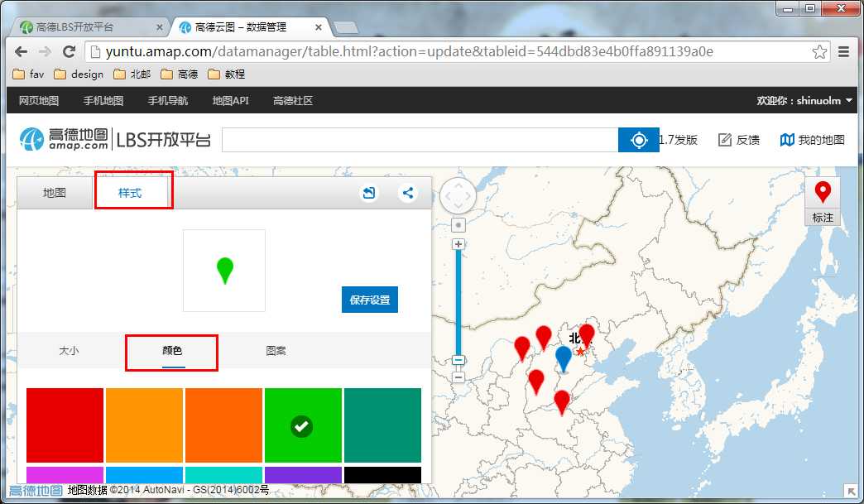Viewport: 864px width, 504px height.
Task: Open the 北邮 bookmarks folder
Action: click(132, 74)
